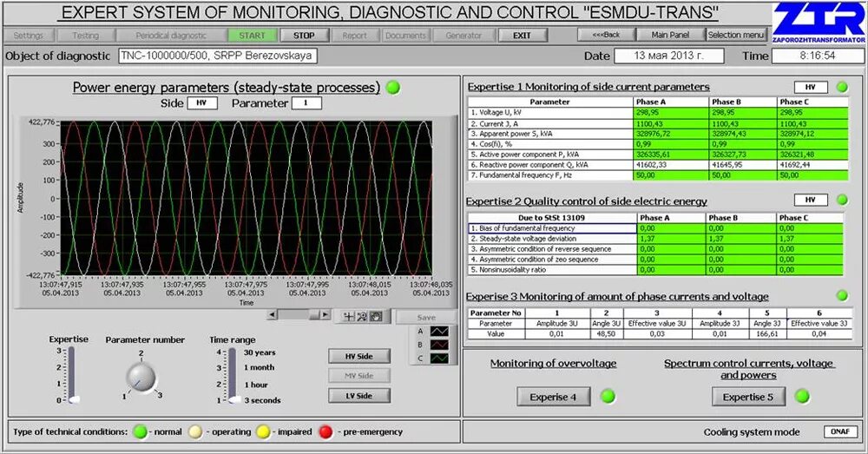868x454 pixels.
Task: Click green LED next to Expertise 5 button
Action: point(802,397)
